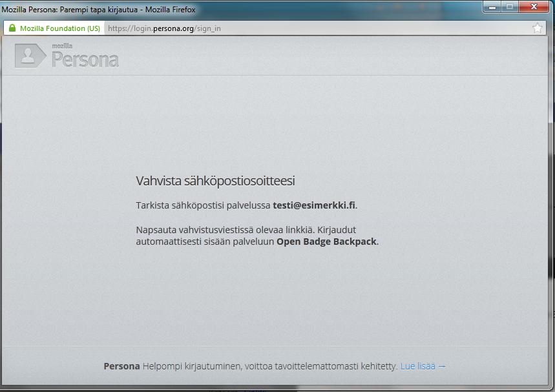The image size is (555, 392).
Task: Click the Open Badge Backpack text
Action: point(326,242)
